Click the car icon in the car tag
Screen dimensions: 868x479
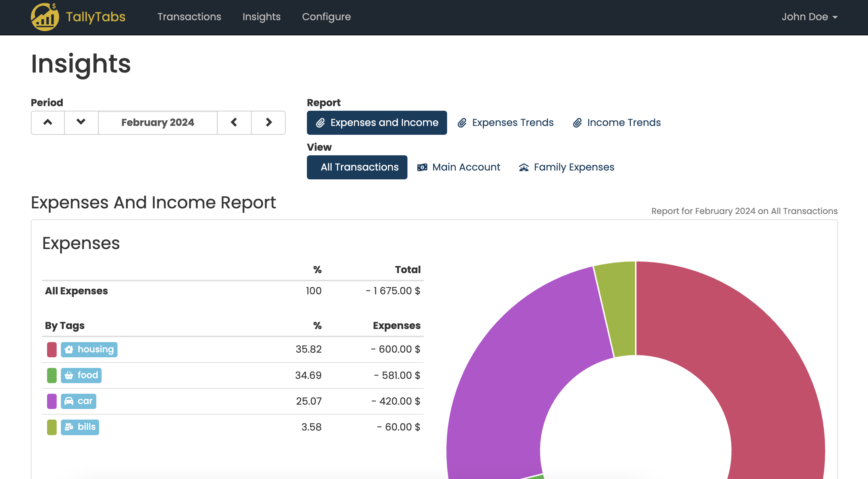point(69,401)
